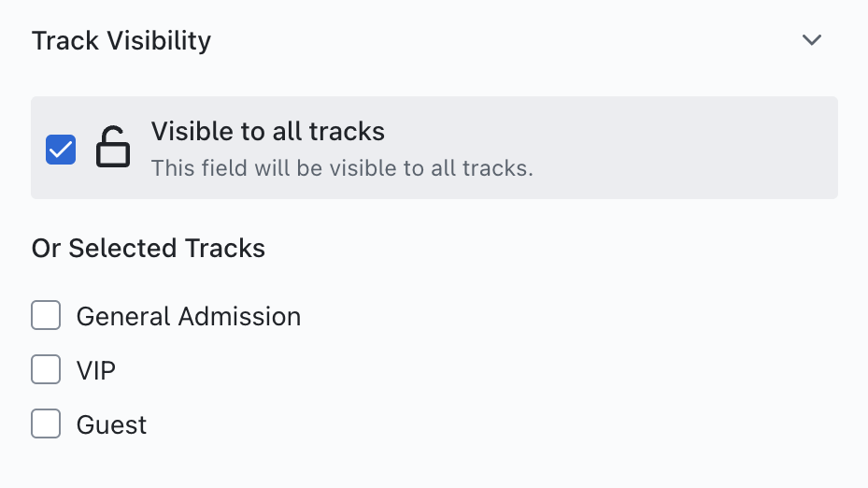Viewport: 868px width, 488px height.
Task: Click the empty box left of General Admission
Action: pos(46,316)
